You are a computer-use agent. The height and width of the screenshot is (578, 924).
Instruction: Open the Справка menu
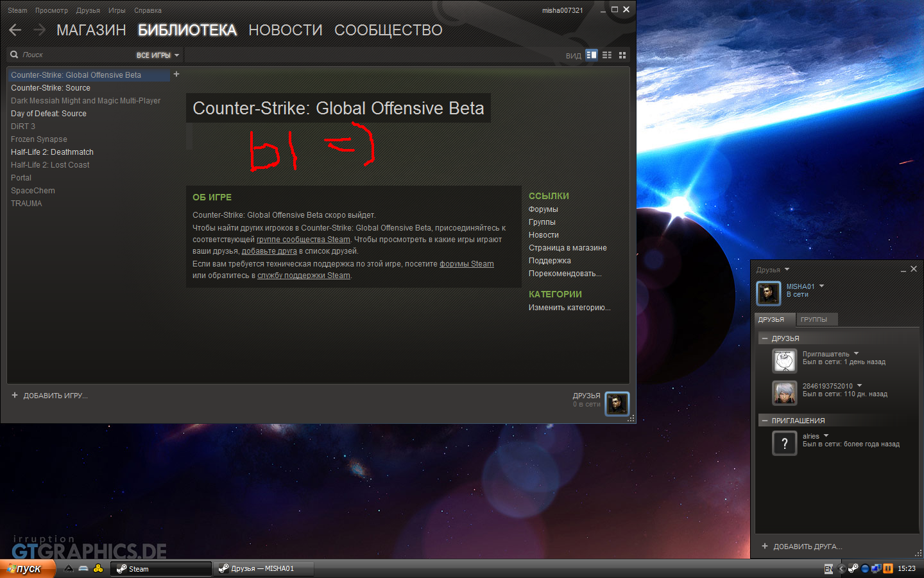point(148,10)
